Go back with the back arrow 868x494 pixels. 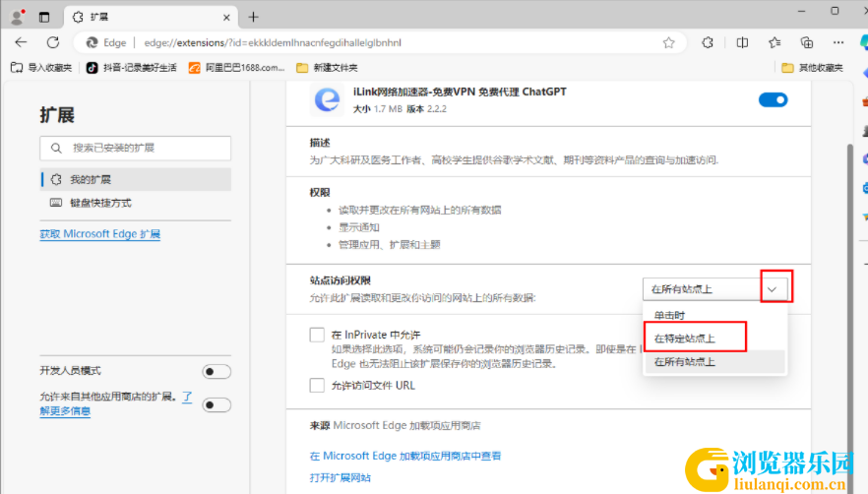click(21, 42)
